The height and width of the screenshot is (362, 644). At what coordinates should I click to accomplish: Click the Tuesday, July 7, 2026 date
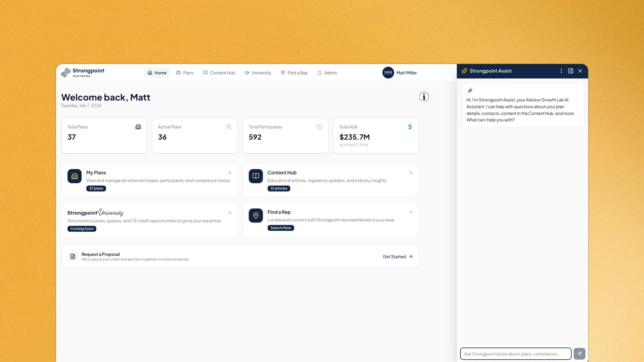[x=81, y=106]
